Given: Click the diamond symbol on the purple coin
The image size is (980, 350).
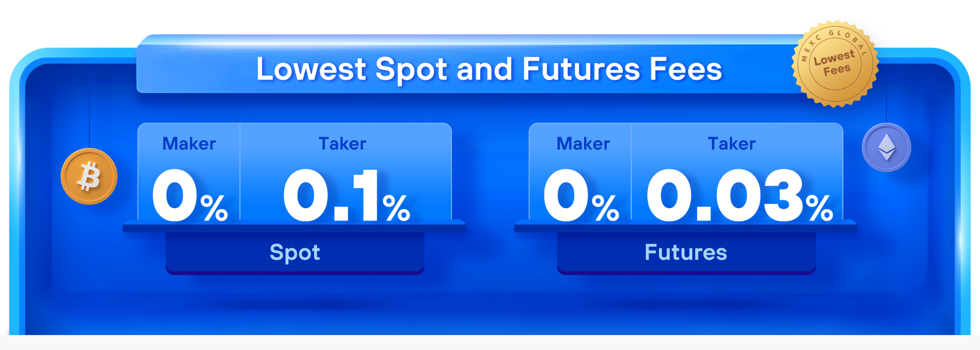Looking at the screenshot, I should pos(886,147).
